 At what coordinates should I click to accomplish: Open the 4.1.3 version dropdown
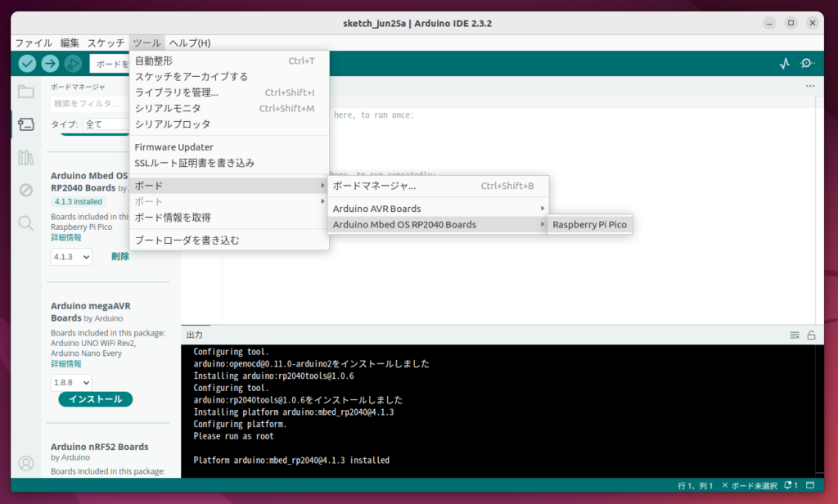tap(71, 257)
